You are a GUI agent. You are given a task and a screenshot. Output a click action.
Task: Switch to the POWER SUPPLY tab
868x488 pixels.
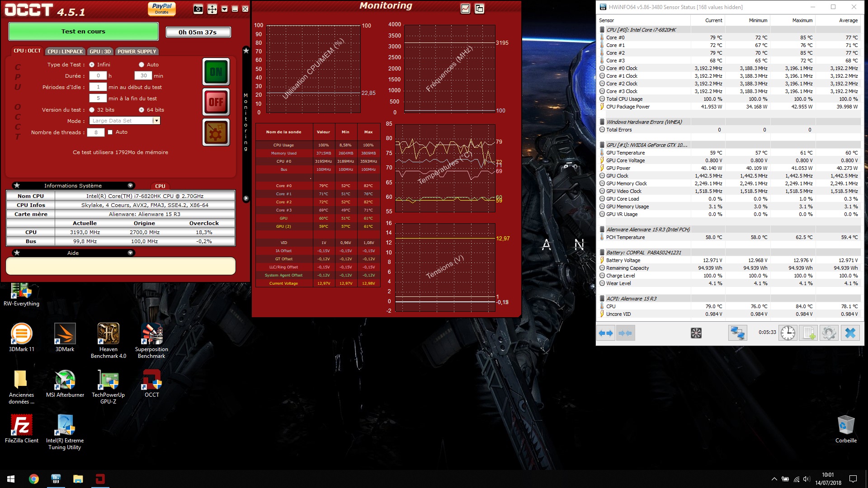click(x=137, y=52)
